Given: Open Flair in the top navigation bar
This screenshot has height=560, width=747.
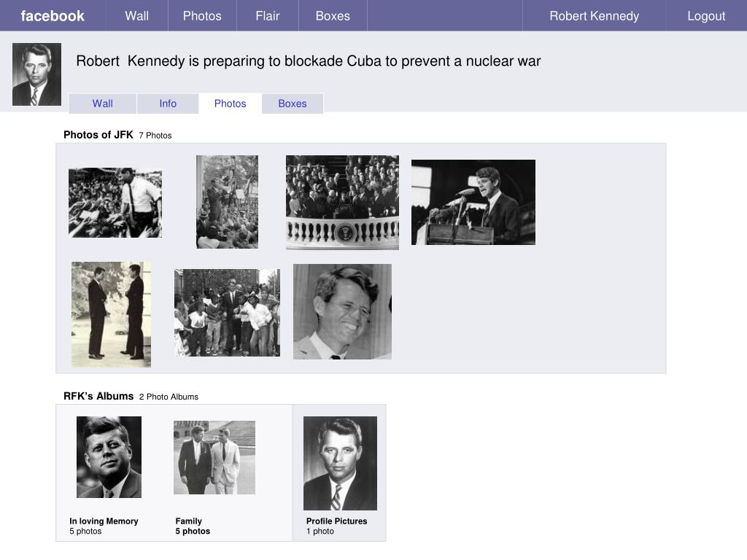Looking at the screenshot, I should point(267,16).
